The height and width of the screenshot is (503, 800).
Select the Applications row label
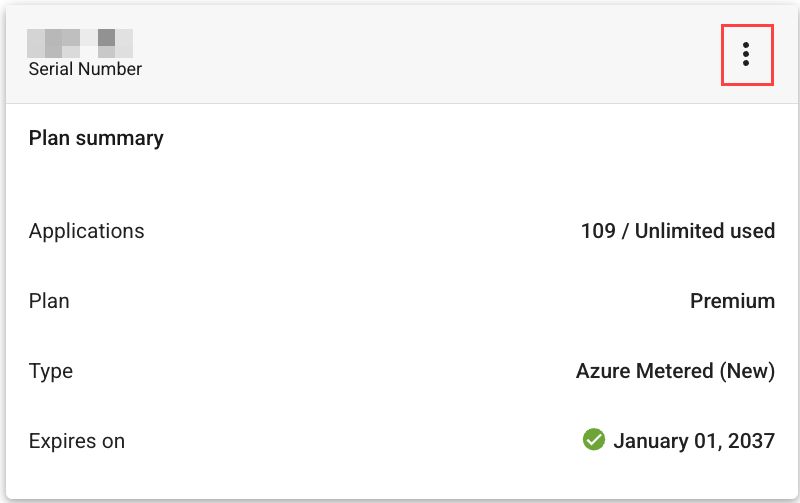(x=86, y=231)
